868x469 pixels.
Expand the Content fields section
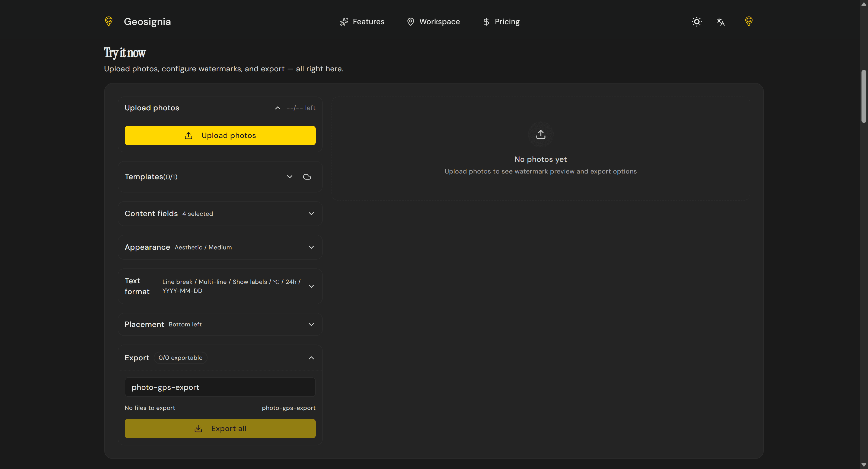(x=311, y=213)
